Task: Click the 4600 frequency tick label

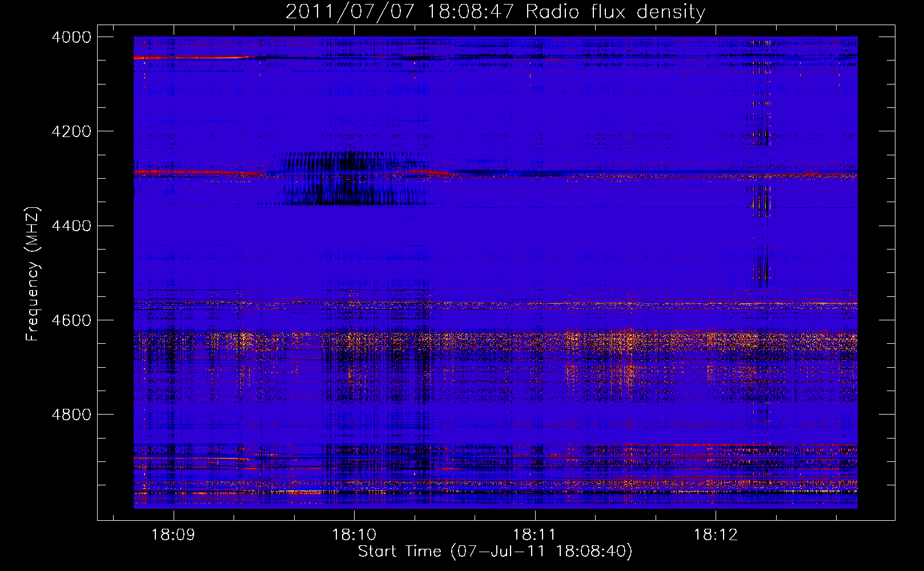Action: point(71,320)
